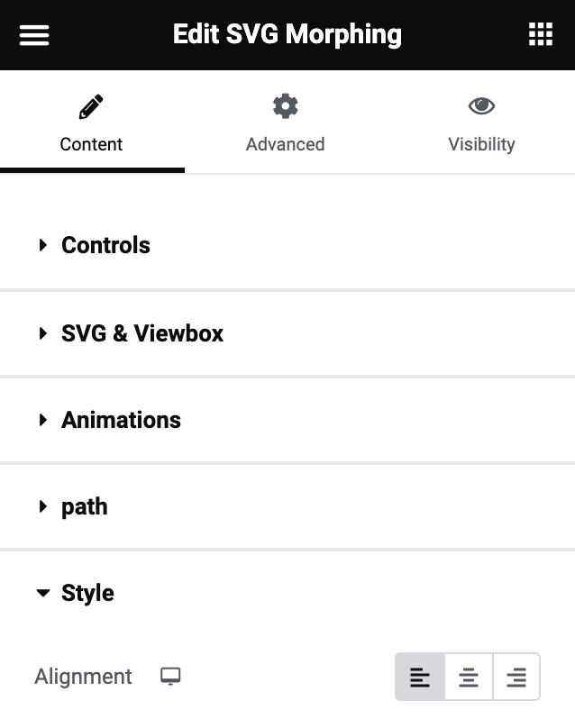Expand the path section arrow
Image resolution: width=575 pixels, height=728 pixels.
pos(43,506)
